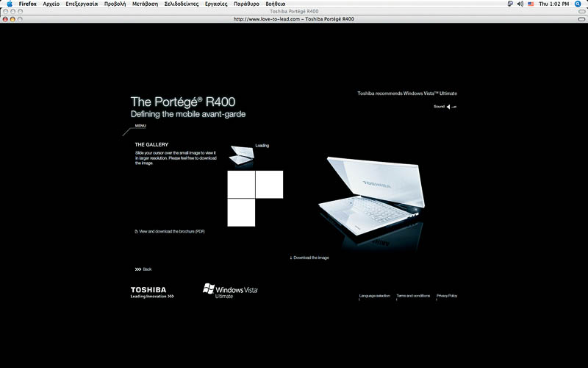Open the Apple menu
588x368 pixels.
click(9, 4)
